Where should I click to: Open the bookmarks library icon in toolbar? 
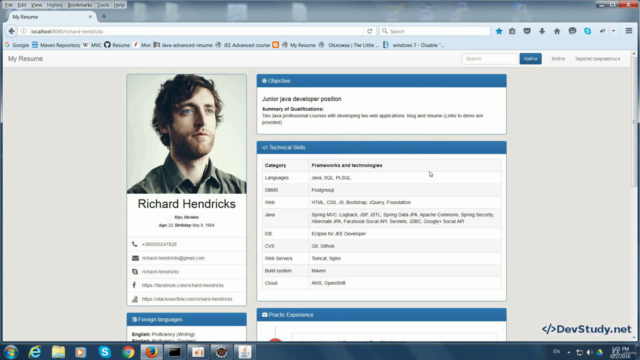(512, 31)
